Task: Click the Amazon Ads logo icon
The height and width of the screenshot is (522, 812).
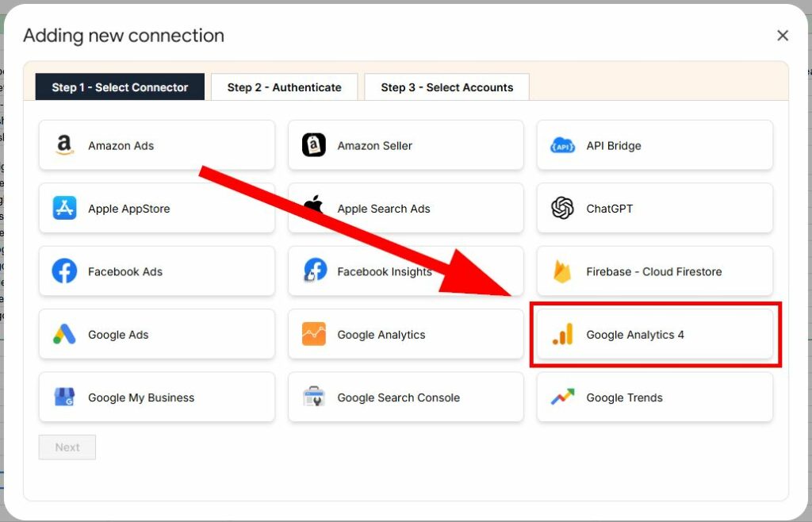Action: (x=64, y=145)
